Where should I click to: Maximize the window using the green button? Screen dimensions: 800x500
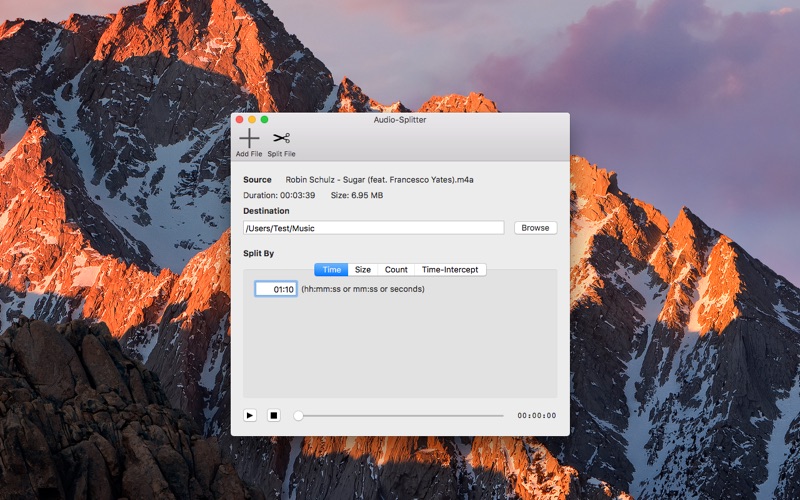click(x=264, y=119)
